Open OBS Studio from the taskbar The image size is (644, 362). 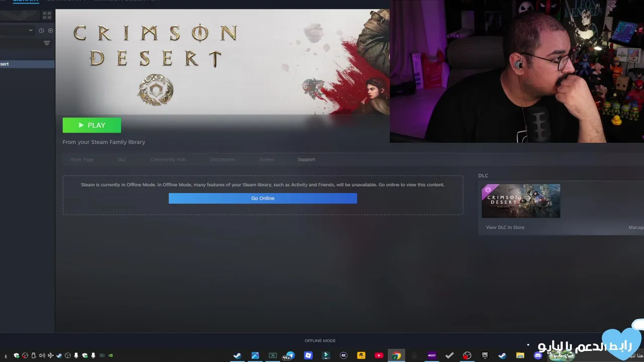click(467, 355)
